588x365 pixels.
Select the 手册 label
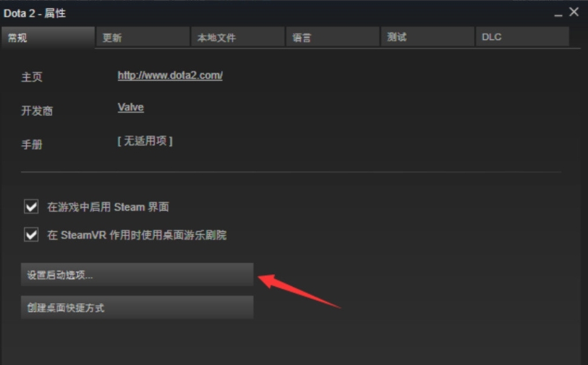[x=31, y=145]
